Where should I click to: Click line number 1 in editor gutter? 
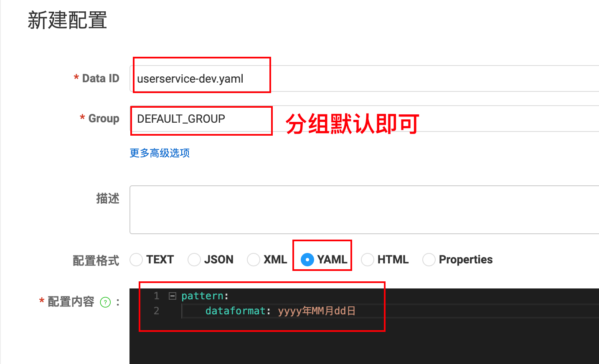click(x=157, y=296)
